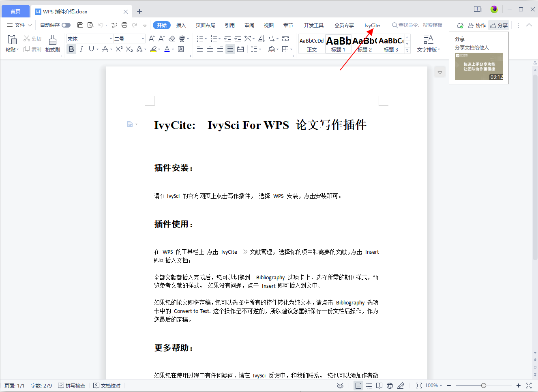Open a new document tab with plus
Viewport: 538px width, 392px height.
[139, 11]
